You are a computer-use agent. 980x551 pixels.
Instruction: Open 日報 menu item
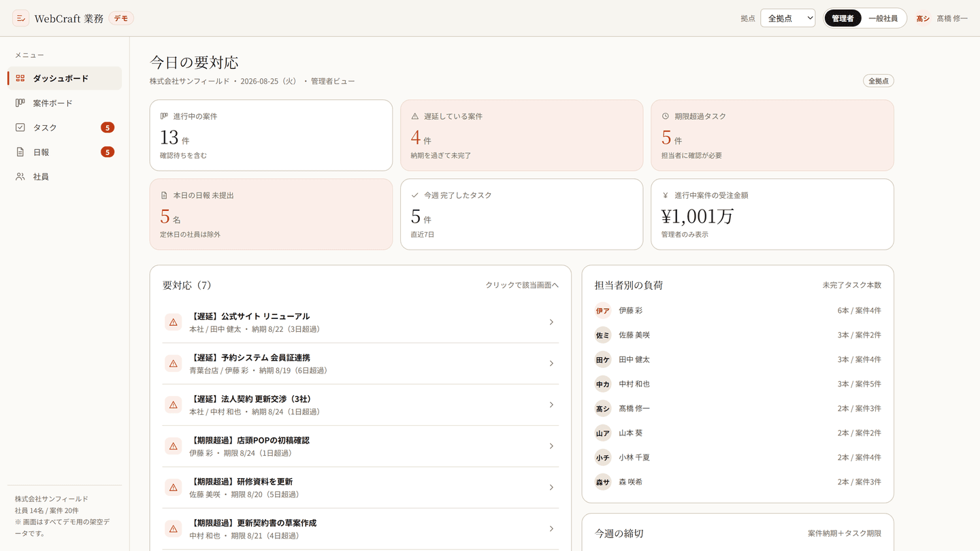coord(65,152)
